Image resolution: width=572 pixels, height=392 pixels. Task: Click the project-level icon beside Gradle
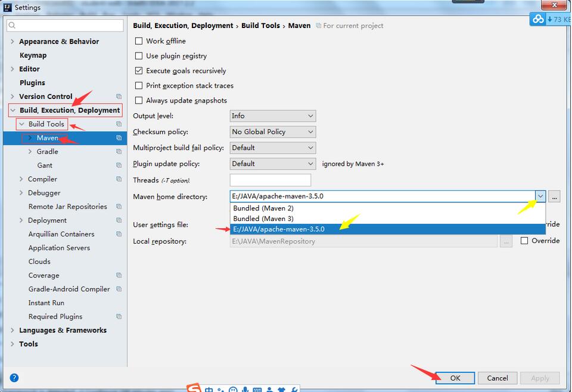click(119, 151)
